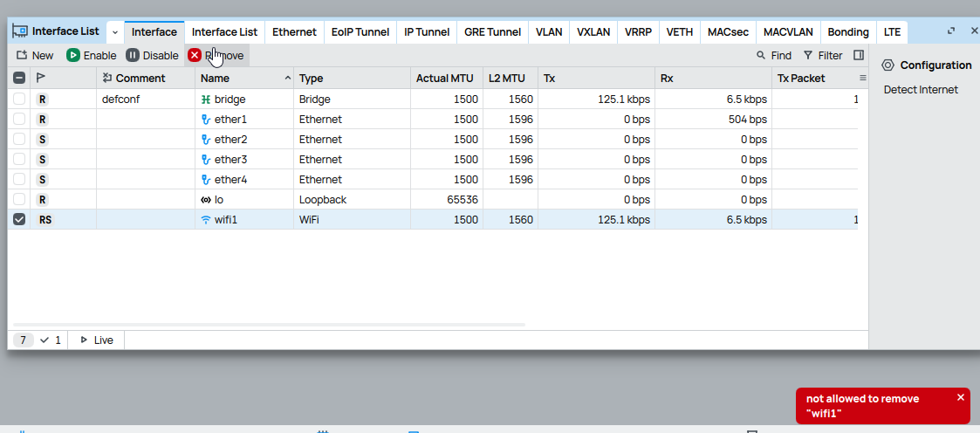Screen dimensions: 980x433
Task: Open Detect Internet configuration link
Action: tap(921, 90)
